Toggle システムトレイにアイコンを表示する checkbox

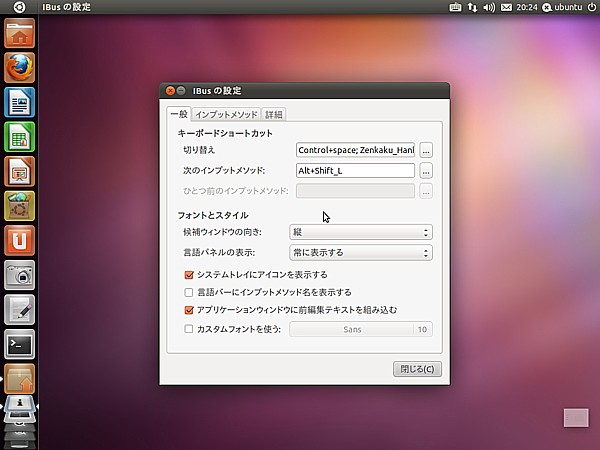pyautogui.click(x=189, y=275)
